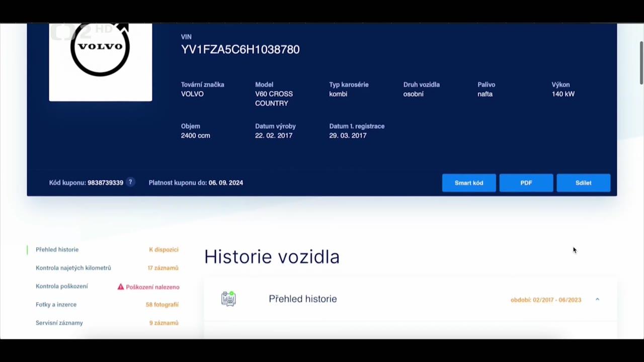Collapse the Přehled historie section chevron
Screen dimensions: 644x362
(x=597, y=299)
